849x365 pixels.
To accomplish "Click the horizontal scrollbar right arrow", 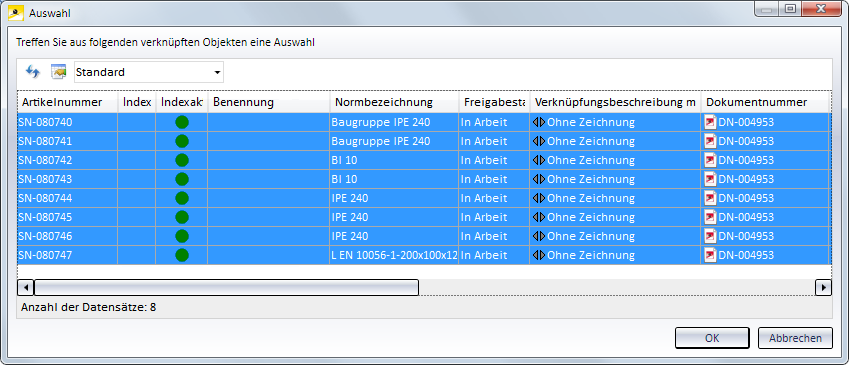I will pyautogui.click(x=824, y=288).
